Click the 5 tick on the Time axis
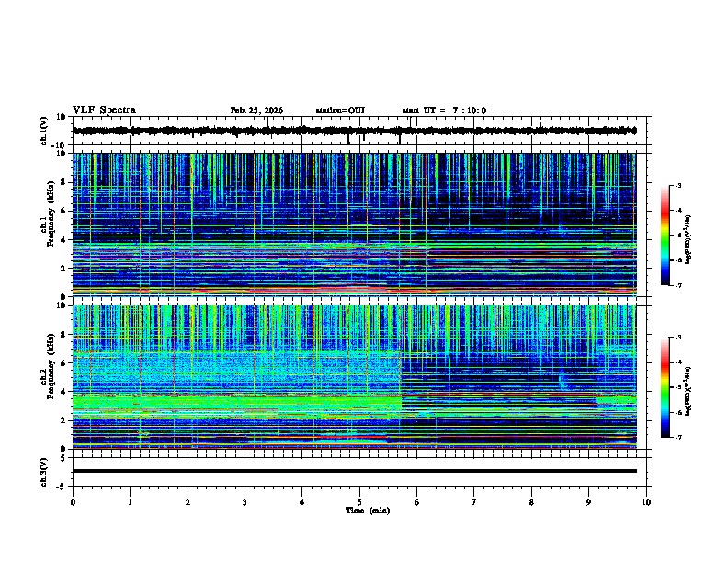 pos(359,502)
